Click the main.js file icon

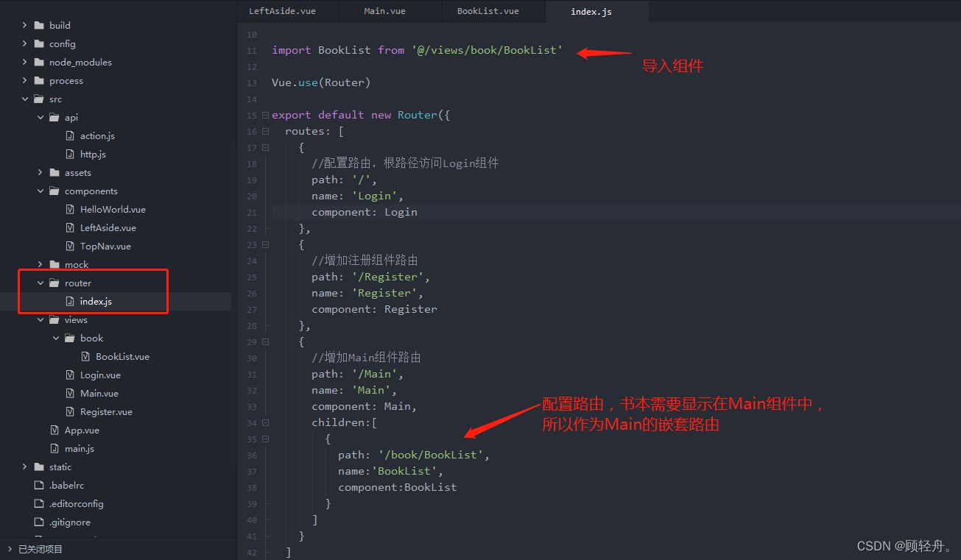coord(54,449)
